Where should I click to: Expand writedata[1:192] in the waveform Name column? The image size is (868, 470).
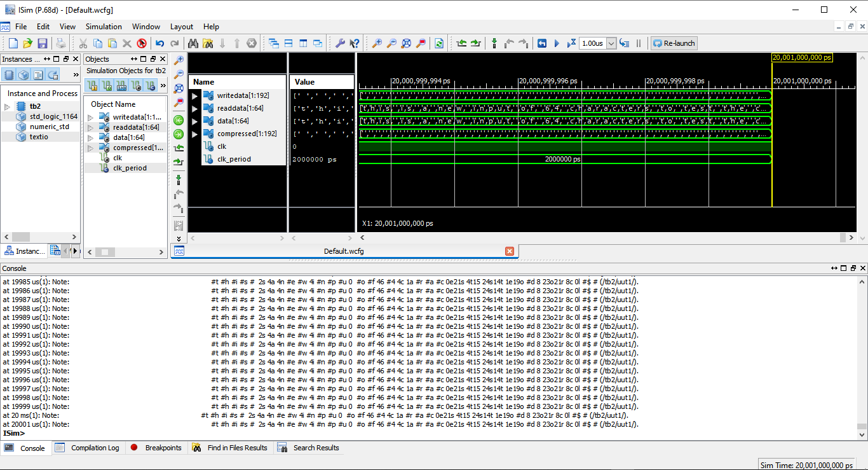click(195, 95)
